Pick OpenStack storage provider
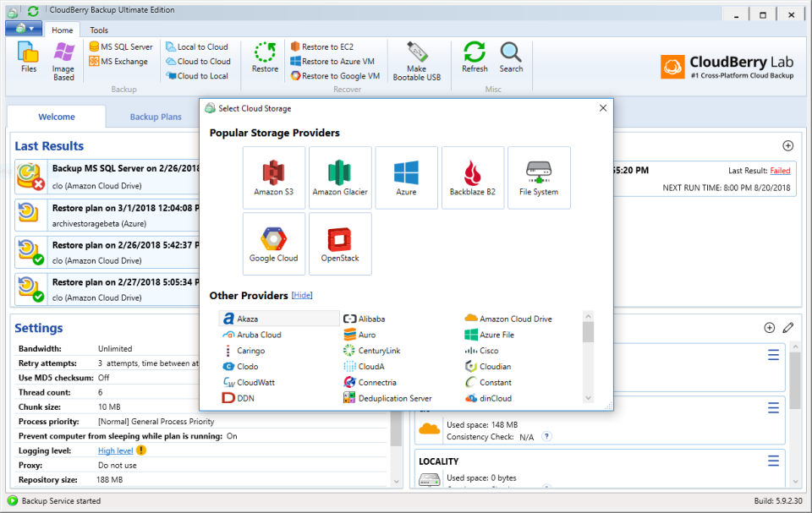This screenshot has width=812, height=513. [339, 243]
